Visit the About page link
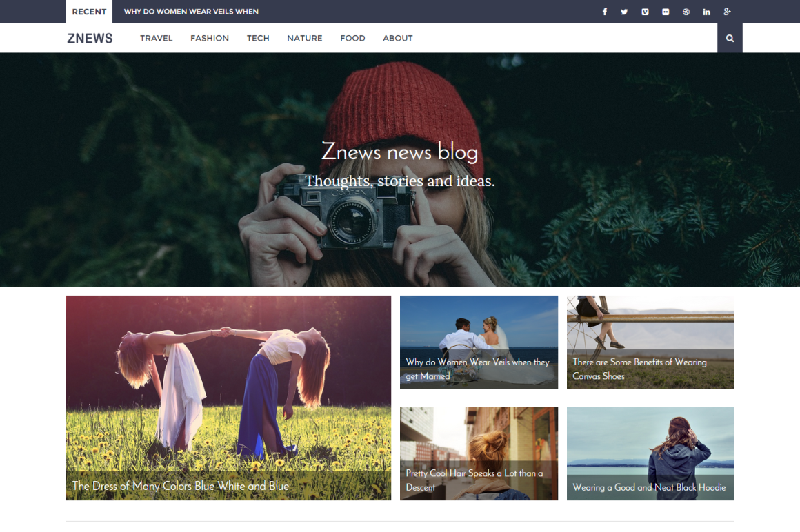 pos(398,39)
